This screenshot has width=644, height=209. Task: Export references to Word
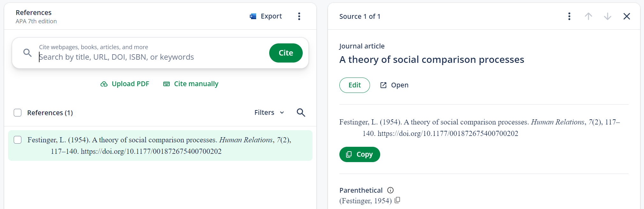click(x=266, y=16)
